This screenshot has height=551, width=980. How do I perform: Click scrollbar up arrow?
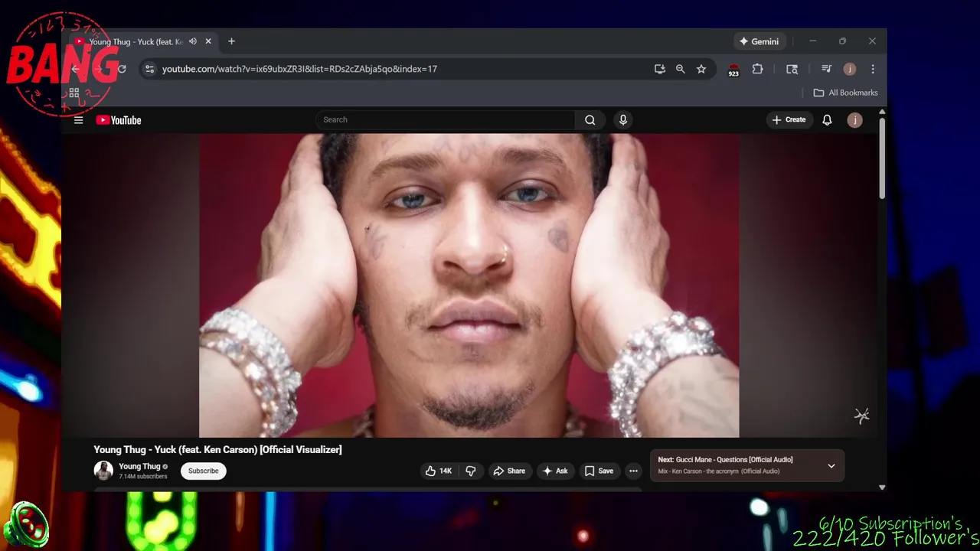coord(882,112)
